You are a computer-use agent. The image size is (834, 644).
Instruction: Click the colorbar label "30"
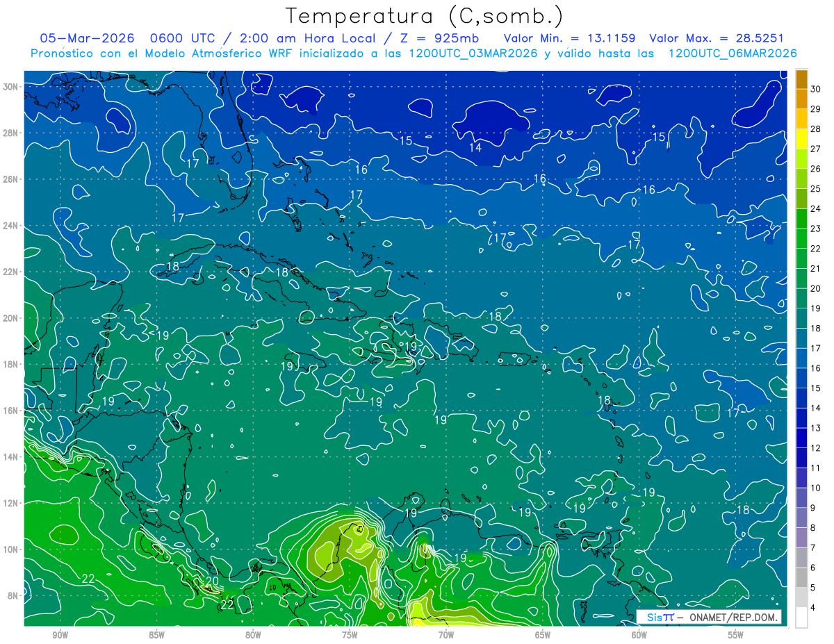tap(816, 89)
